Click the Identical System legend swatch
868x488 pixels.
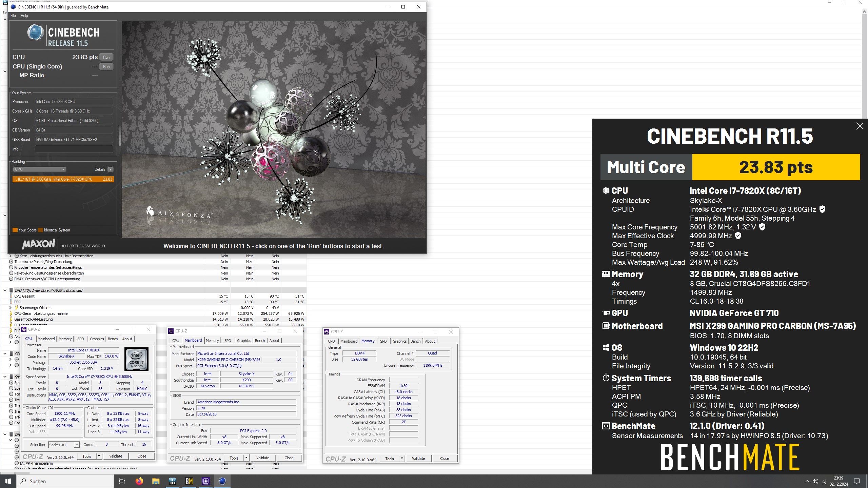(40, 230)
